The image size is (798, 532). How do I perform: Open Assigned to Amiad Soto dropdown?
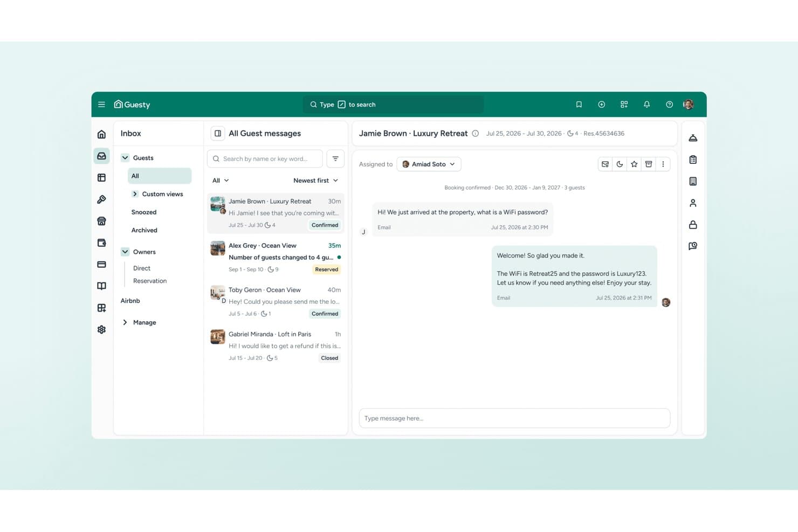pos(429,164)
